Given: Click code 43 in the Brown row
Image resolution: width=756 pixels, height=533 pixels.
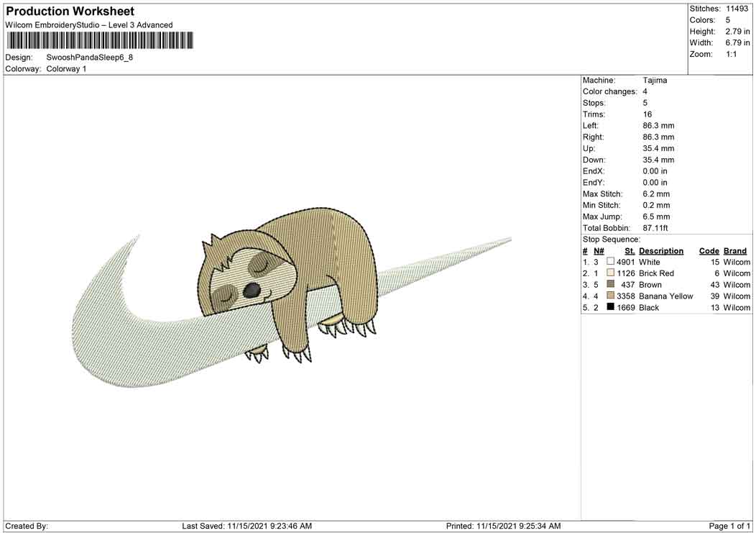Looking at the screenshot, I should click(714, 285).
